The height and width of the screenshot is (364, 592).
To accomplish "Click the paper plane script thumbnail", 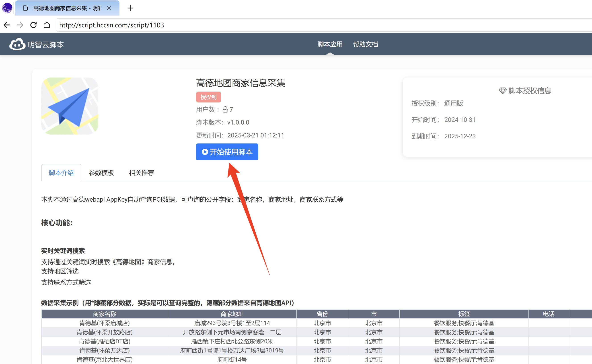I will coord(70,106).
